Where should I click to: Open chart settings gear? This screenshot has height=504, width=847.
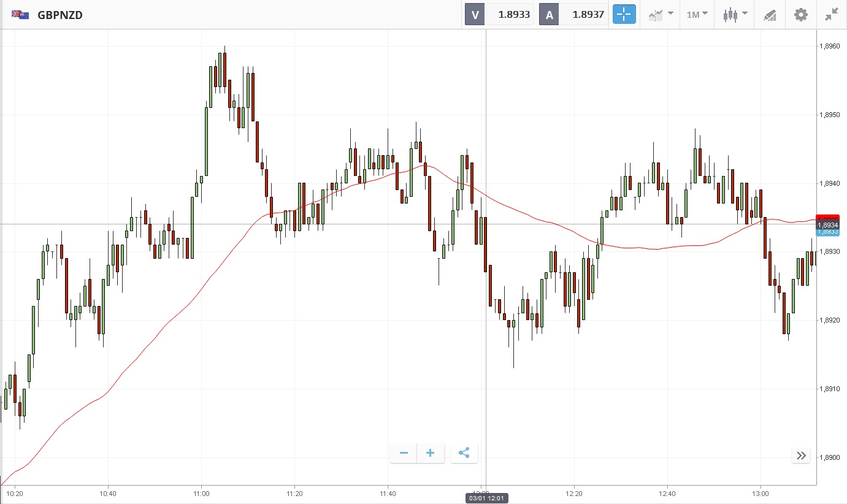[801, 15]
